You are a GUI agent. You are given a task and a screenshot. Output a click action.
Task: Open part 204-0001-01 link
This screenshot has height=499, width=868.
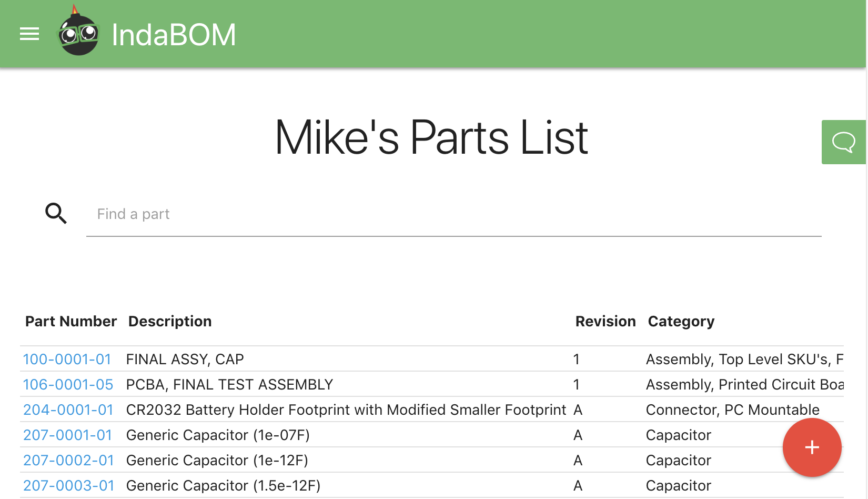point(68,410)
